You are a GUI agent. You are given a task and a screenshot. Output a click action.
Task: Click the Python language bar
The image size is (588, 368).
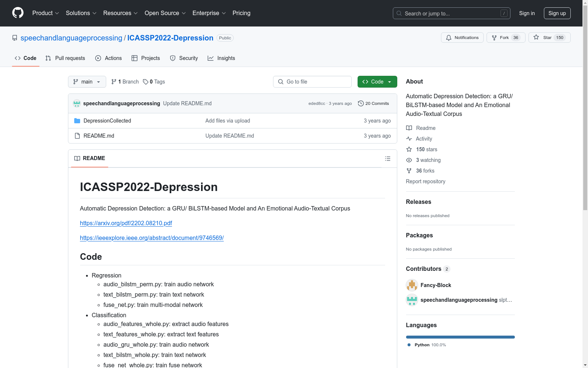[460, 337]
